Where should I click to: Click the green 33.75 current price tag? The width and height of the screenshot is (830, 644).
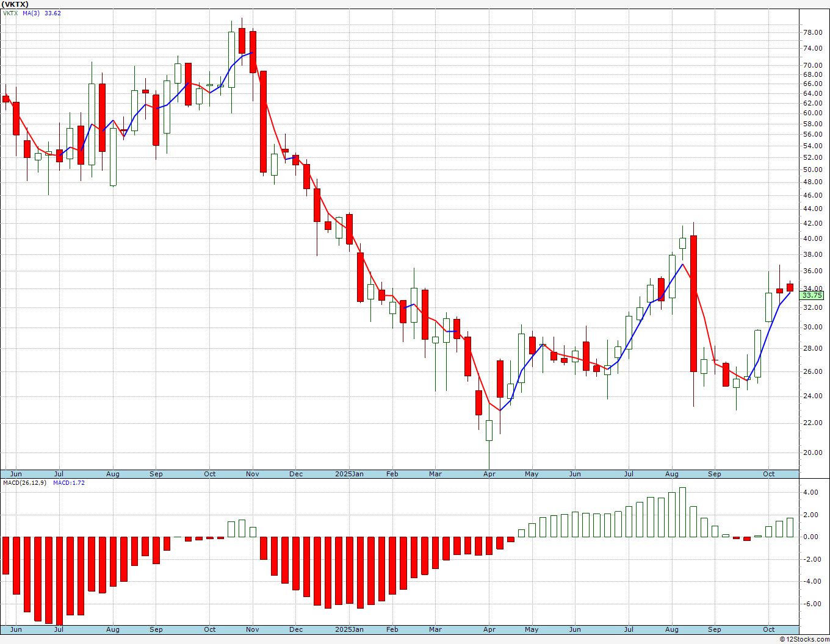(812, 295)
